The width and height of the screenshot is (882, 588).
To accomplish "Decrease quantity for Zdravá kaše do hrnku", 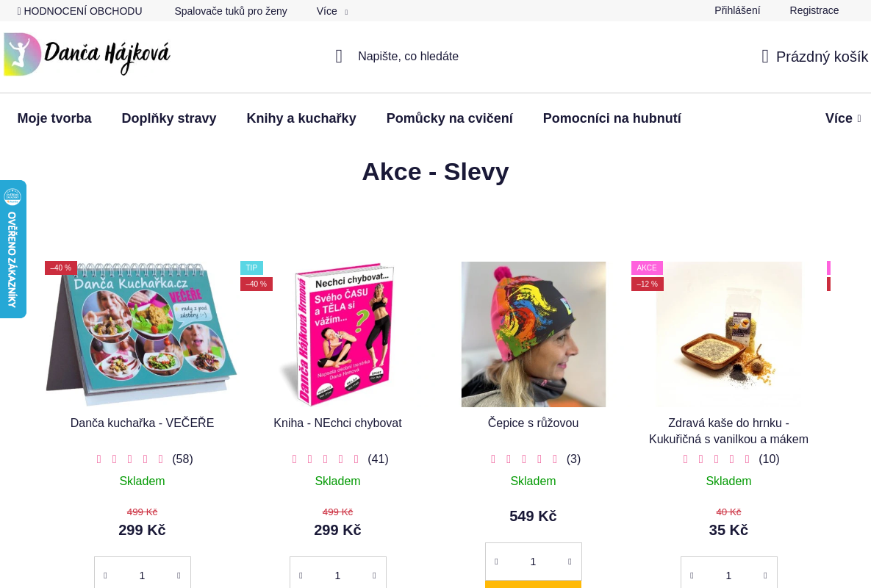I will [x=692, y=576].
